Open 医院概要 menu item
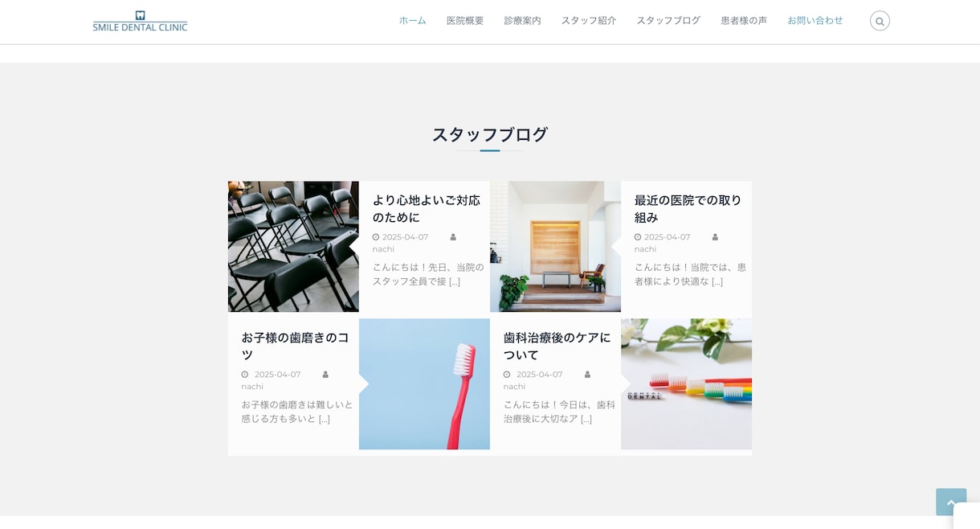980x529 pixels. point(465,21)
